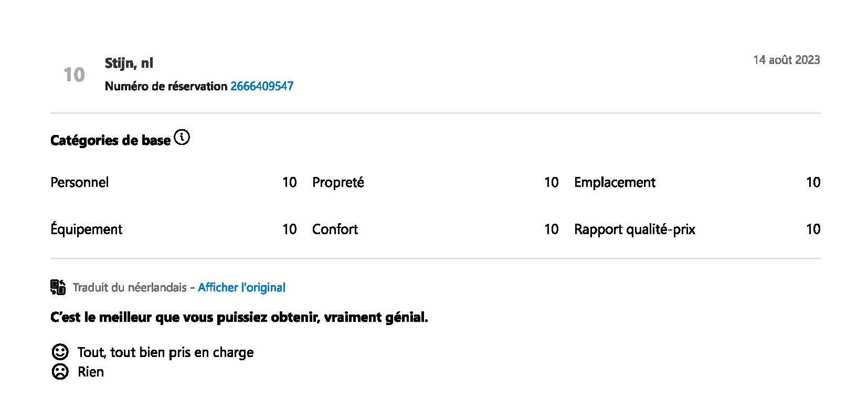Click the Équipement category label
Image resolution: width=868 pixels, height=398 pixels.
click(86, 229)
